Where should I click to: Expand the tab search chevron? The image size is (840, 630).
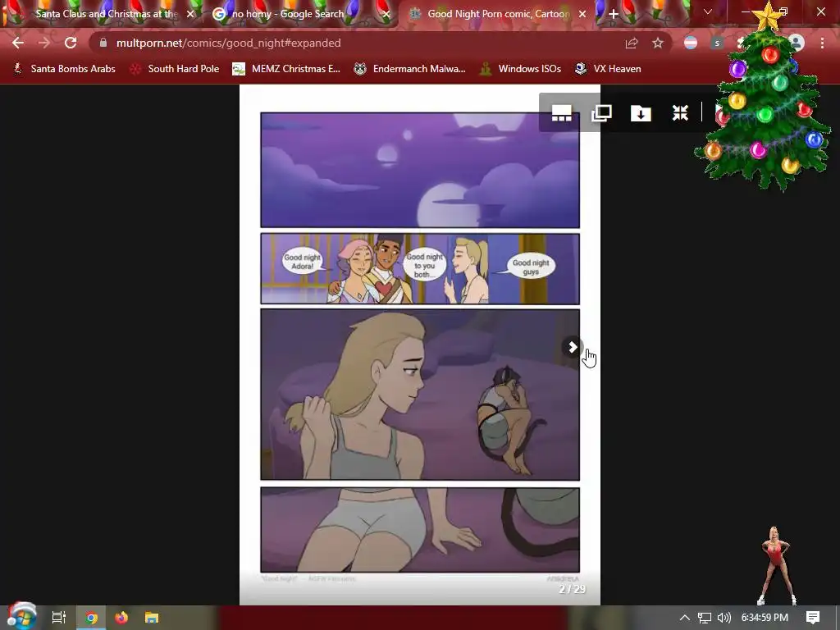tap(708, 11)
